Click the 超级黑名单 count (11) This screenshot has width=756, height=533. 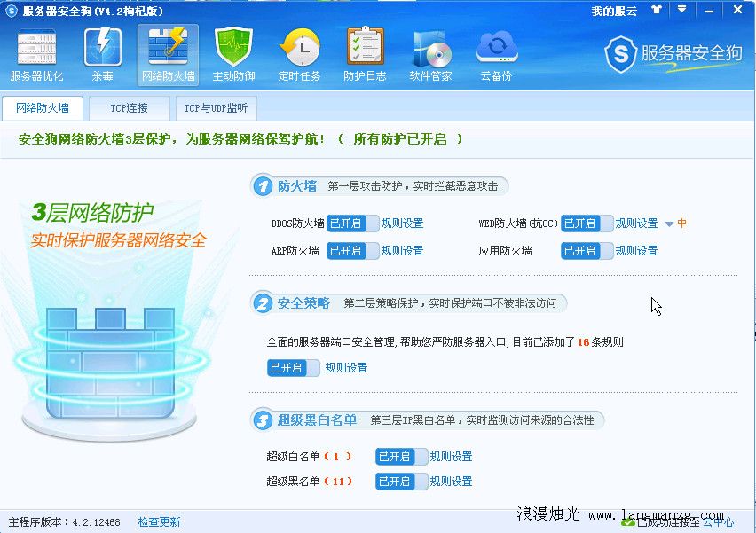click(x=338, y=481)
